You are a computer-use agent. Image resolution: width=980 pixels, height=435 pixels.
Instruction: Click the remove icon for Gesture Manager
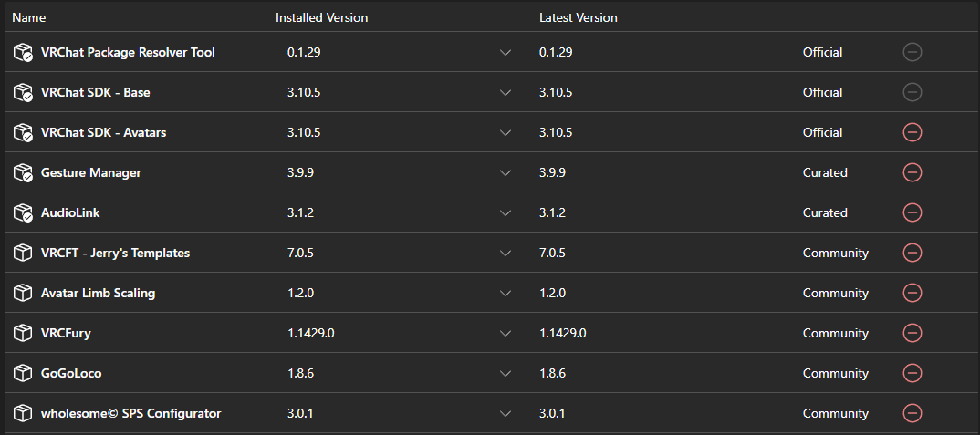click(x=912, y=172)
